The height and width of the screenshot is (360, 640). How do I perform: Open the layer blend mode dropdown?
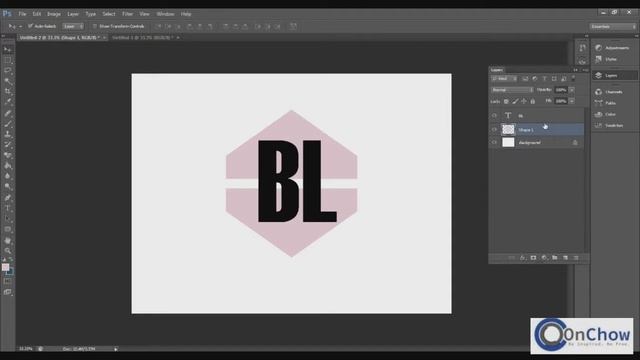[512, 90]
